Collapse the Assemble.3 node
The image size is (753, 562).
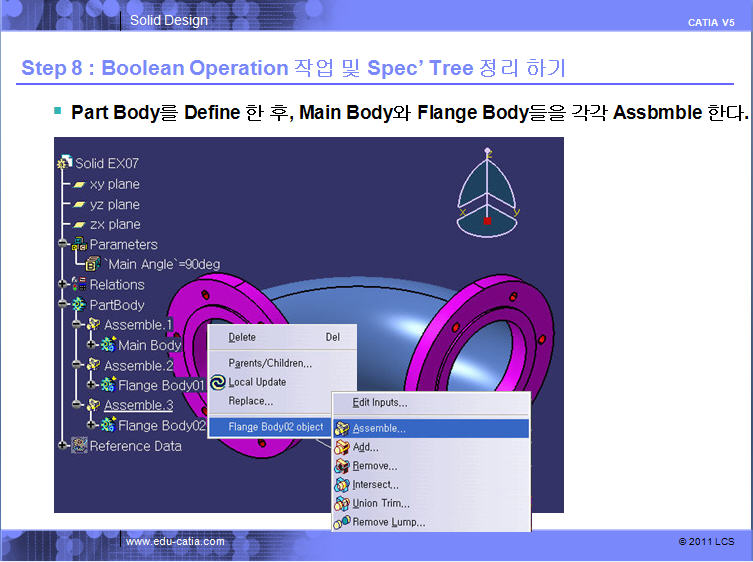click(x=77, y=404)
